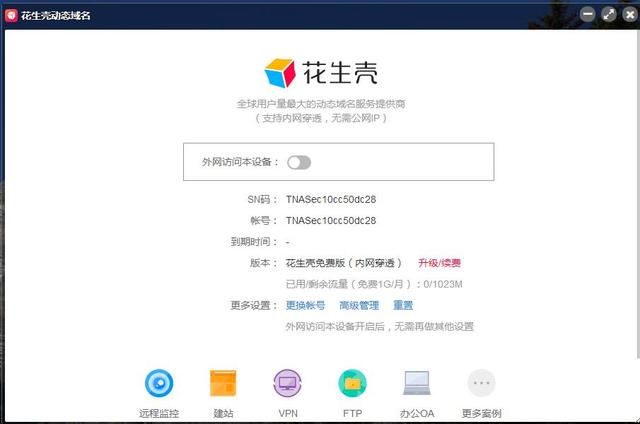Click the 花生壳免费版（内网穿透）version text

[x=343, y=263]
